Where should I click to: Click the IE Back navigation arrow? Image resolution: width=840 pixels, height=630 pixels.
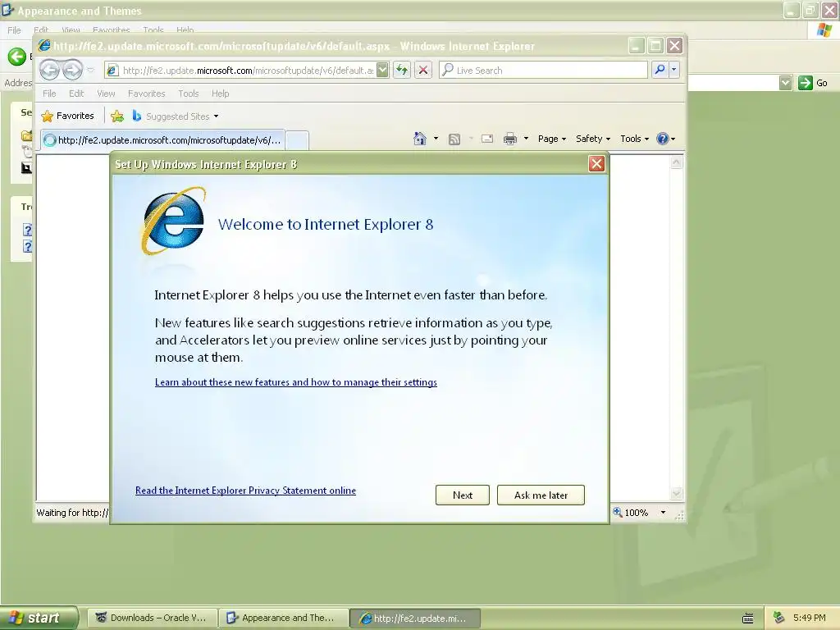point(49,70)
